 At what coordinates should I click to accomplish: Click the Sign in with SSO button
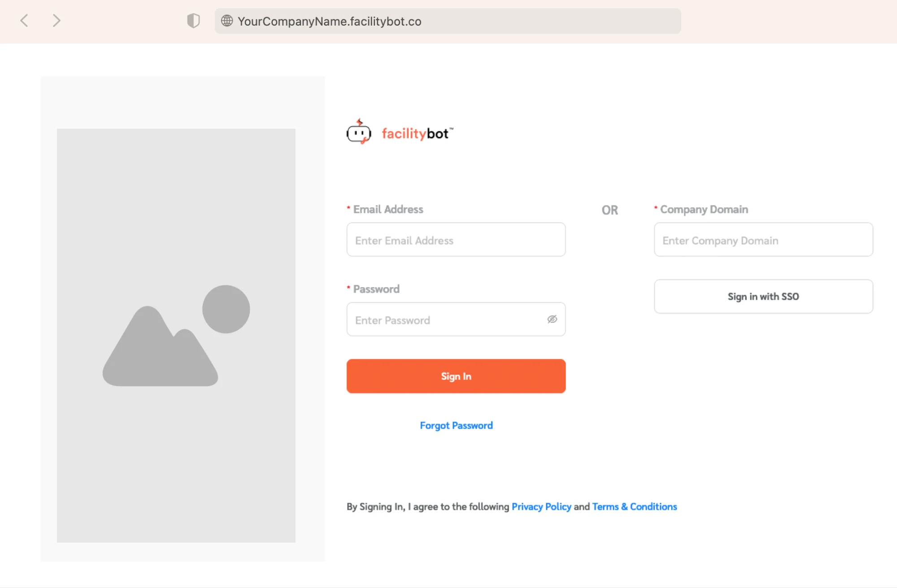[x=763, y=296]
